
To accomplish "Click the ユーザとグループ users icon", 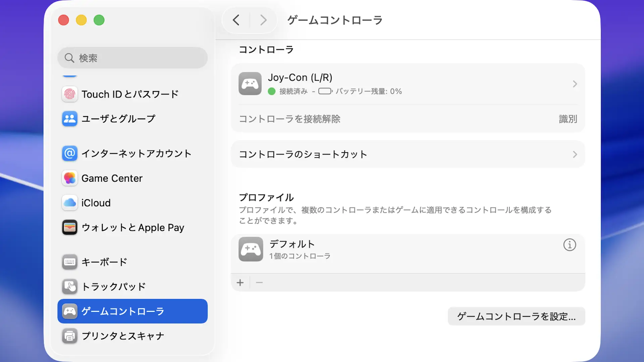I will pos(69,119).
